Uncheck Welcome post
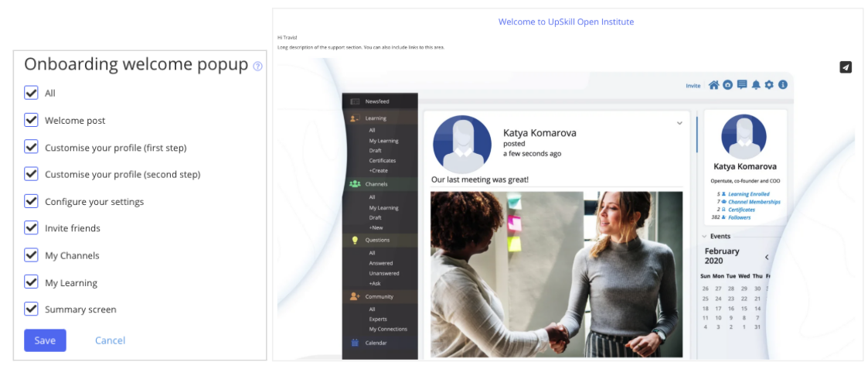This screenshot has width=868, height=369. click(x=31, y=120)
